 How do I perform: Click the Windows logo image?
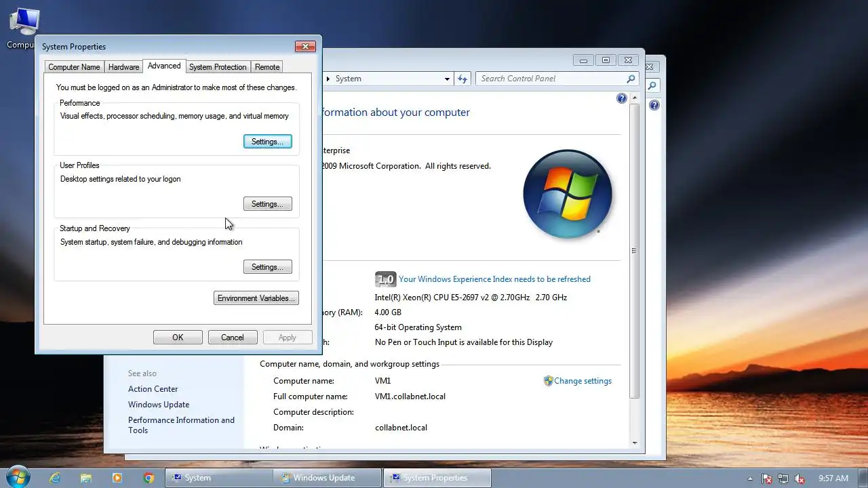tap(568, 195)
